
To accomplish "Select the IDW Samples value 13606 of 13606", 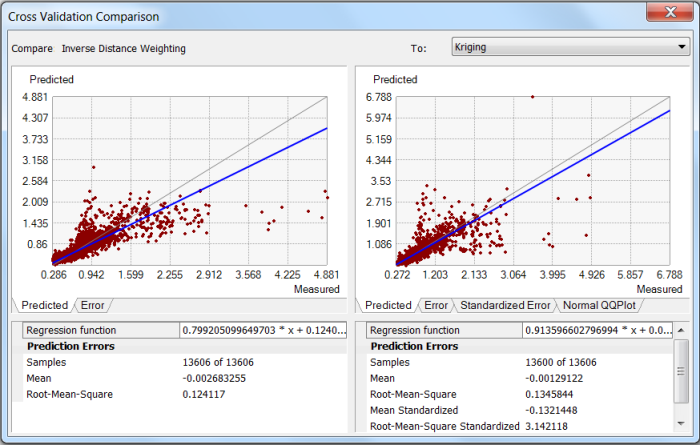I will (218, 362).
